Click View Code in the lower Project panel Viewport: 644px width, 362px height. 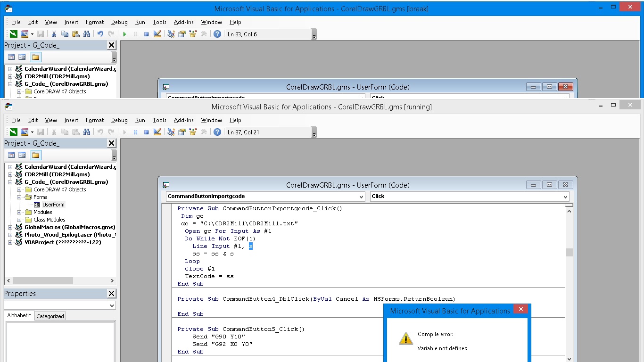tap(12, 155)
